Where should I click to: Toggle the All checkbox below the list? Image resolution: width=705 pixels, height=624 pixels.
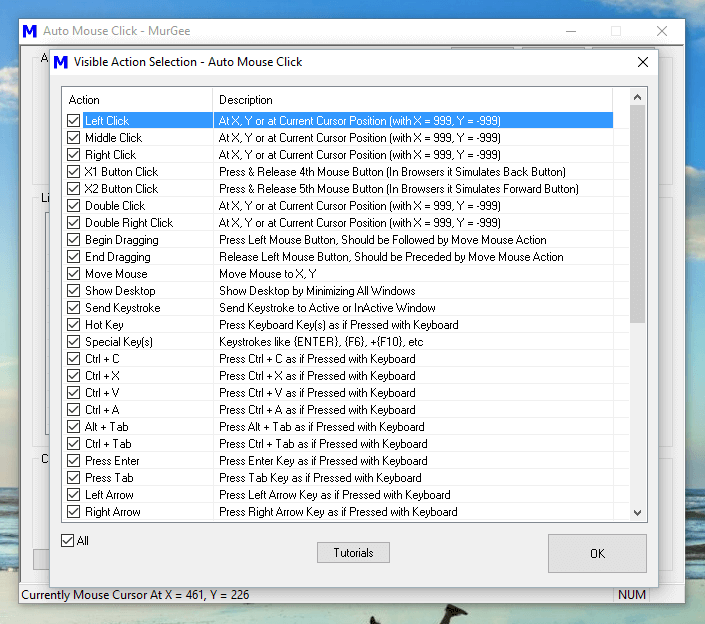click(67, 540)
